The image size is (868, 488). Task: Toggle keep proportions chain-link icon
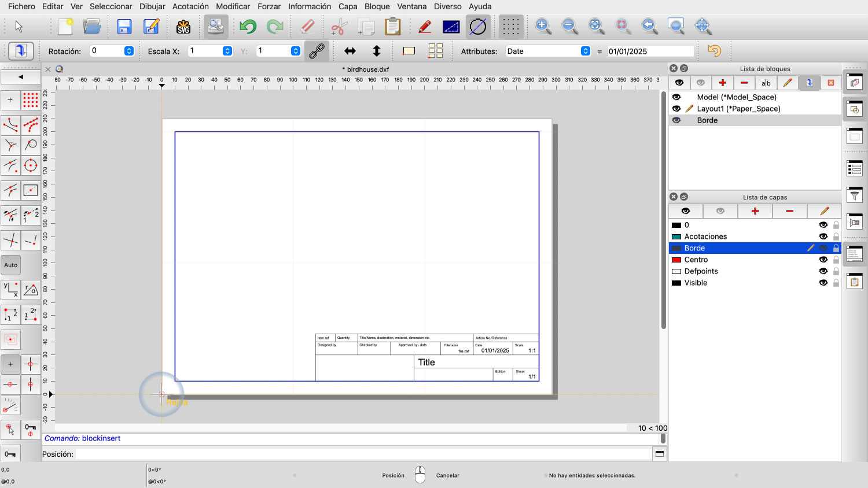[x=317, y=51]
